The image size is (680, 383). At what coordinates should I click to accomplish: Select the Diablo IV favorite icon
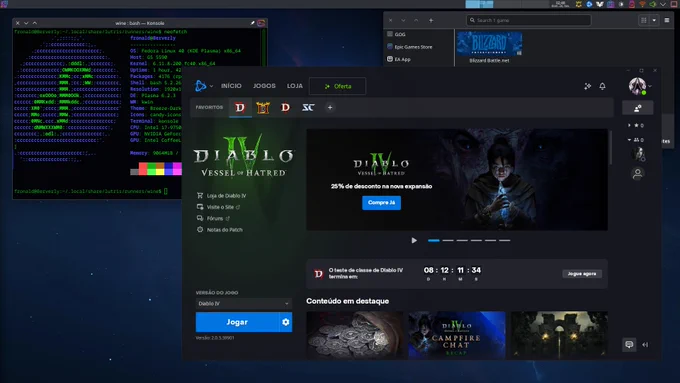[240, 108]
